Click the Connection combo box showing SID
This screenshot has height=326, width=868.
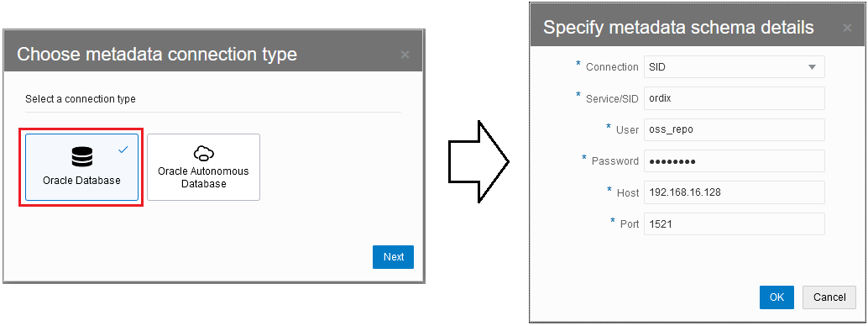[734, 66]
